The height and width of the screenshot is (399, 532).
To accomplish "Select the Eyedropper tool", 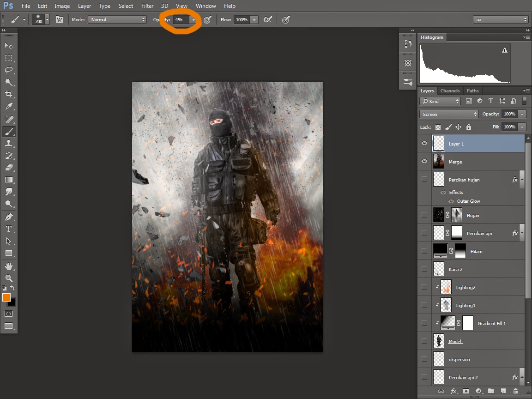I will pyautogui.click(x=9, y=107).
